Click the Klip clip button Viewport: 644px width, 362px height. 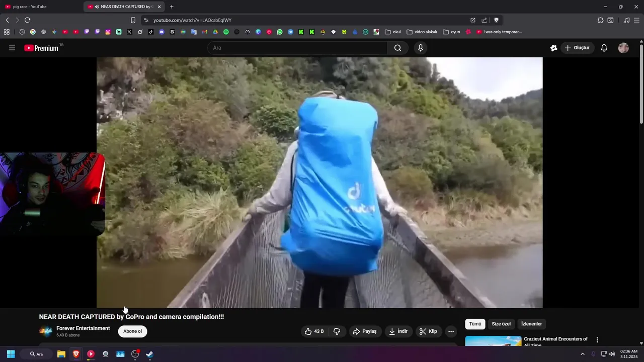[428, 331]
